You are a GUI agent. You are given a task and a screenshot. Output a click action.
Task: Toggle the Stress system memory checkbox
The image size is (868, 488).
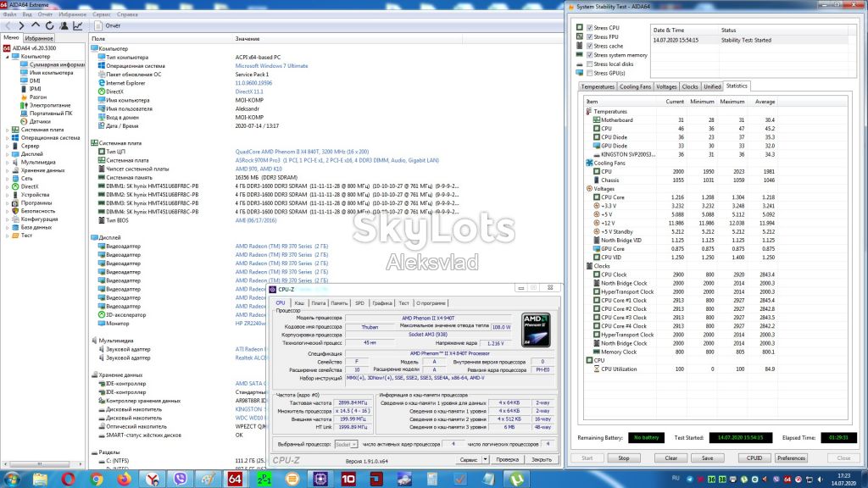(590, 55)
